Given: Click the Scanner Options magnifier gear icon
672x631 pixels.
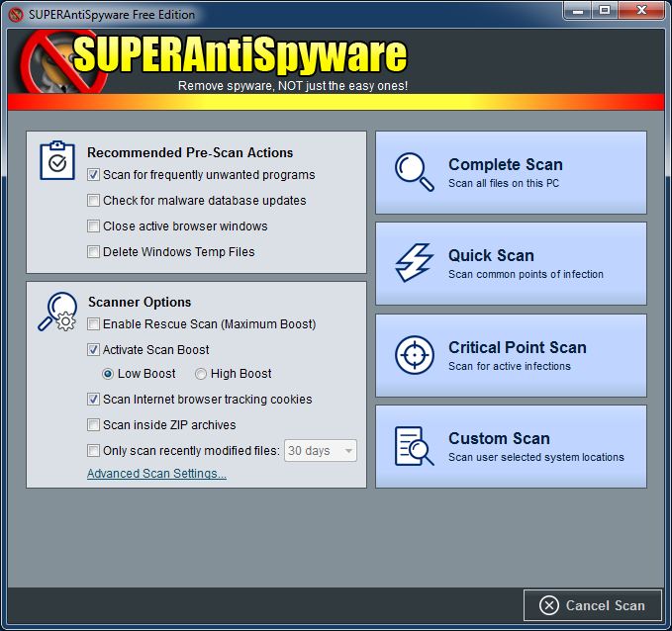Looking at the screenshot, I should (x=57, y=312).
